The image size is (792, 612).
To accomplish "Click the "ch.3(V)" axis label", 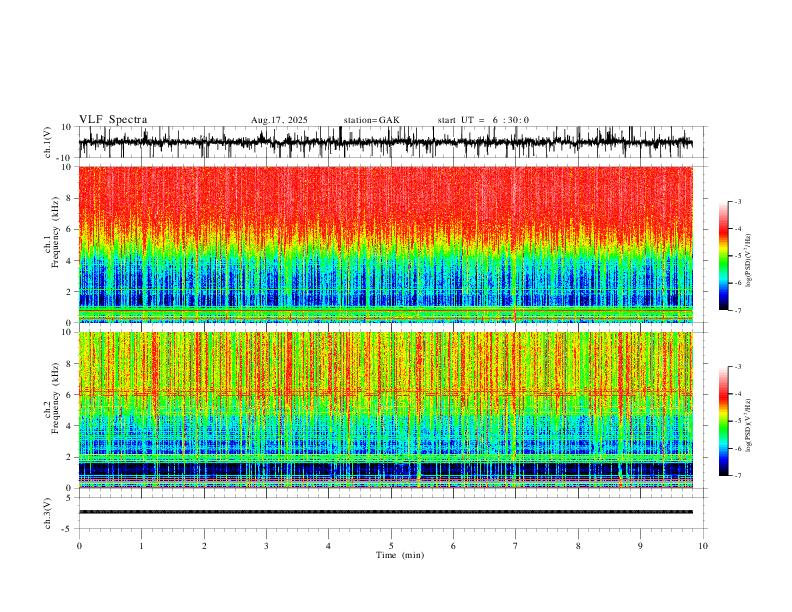I will tap(48, 513).
